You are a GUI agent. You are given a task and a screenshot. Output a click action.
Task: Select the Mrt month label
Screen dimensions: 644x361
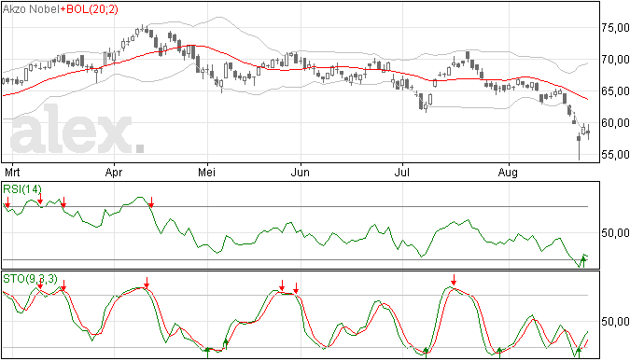coord(12,172)
